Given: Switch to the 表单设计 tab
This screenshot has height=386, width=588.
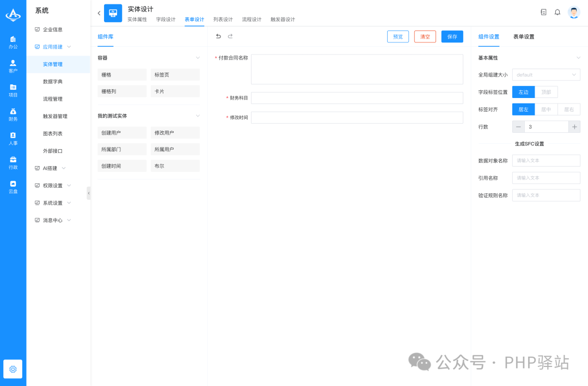Looking at the screenshot, I should 194,20.
